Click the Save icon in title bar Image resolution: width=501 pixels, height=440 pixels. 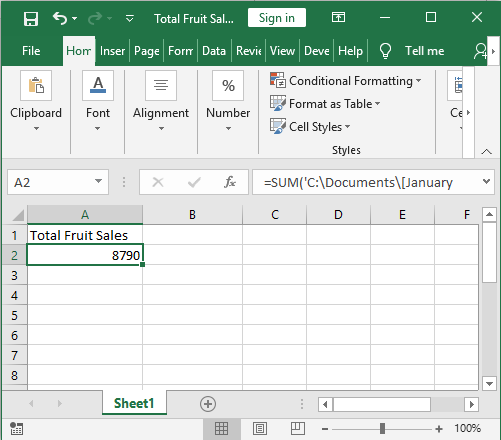pyautogui.click(x=31, y=18)
